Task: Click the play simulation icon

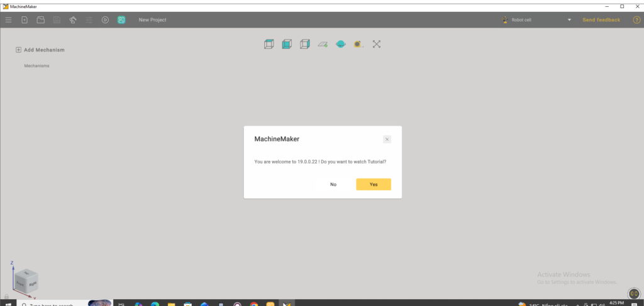Action: click(x=106, y=20)
